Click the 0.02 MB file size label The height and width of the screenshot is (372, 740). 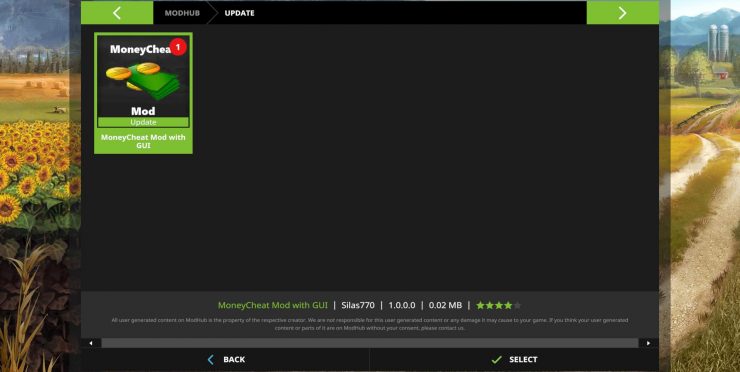445,305
